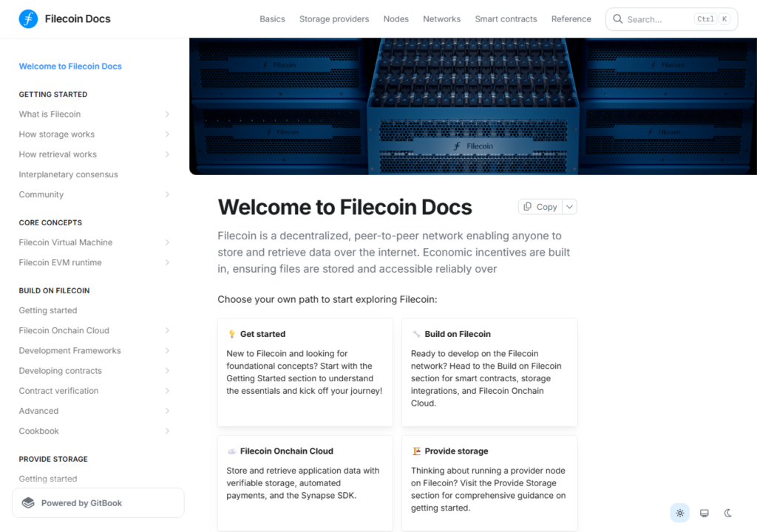Click the Search input field
The height and width of the screenshot is (532, 757).
[x=671, y=19]
